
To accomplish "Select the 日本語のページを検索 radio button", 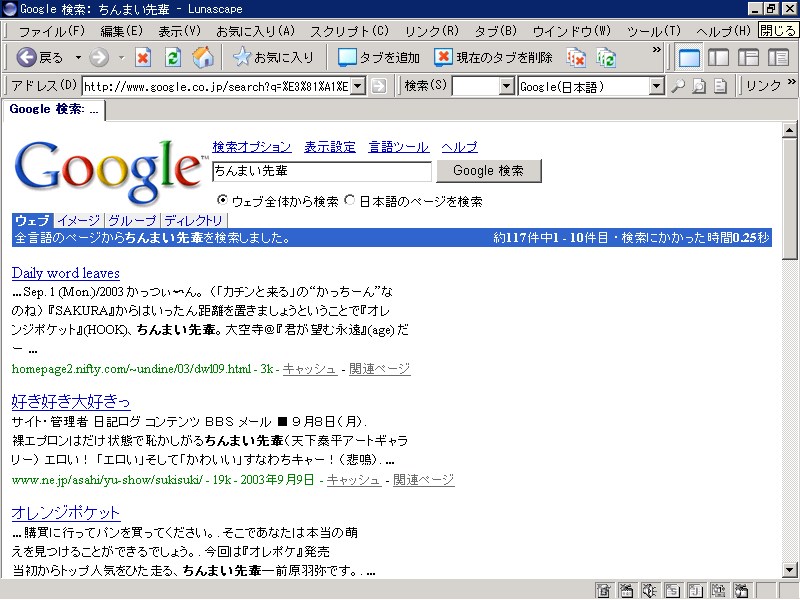I will pyautogui.click(x=350, y=200).
